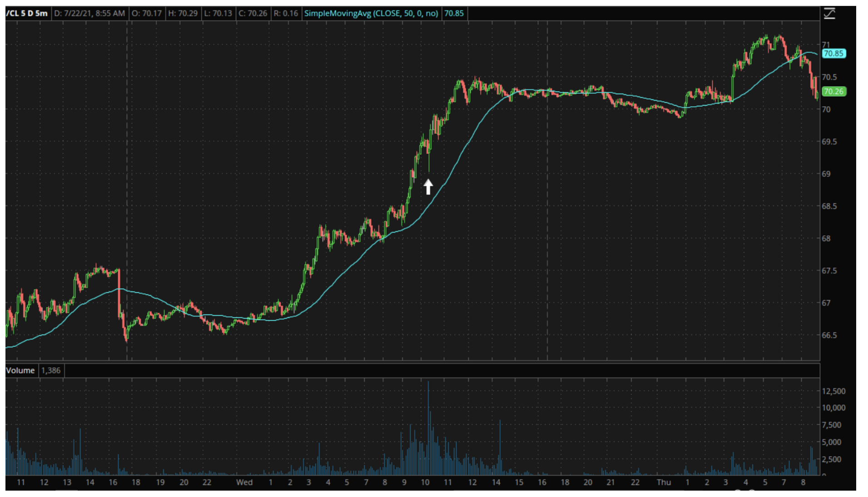
Task: Select the SimpleMovingAvg study label
Action: [x=371, y=13]
